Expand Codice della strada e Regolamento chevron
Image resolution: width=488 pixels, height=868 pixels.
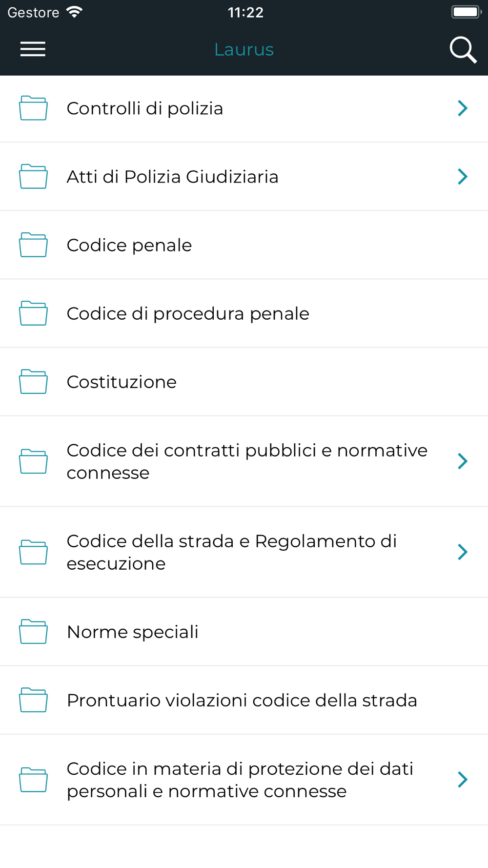click(x=462, y=552)
